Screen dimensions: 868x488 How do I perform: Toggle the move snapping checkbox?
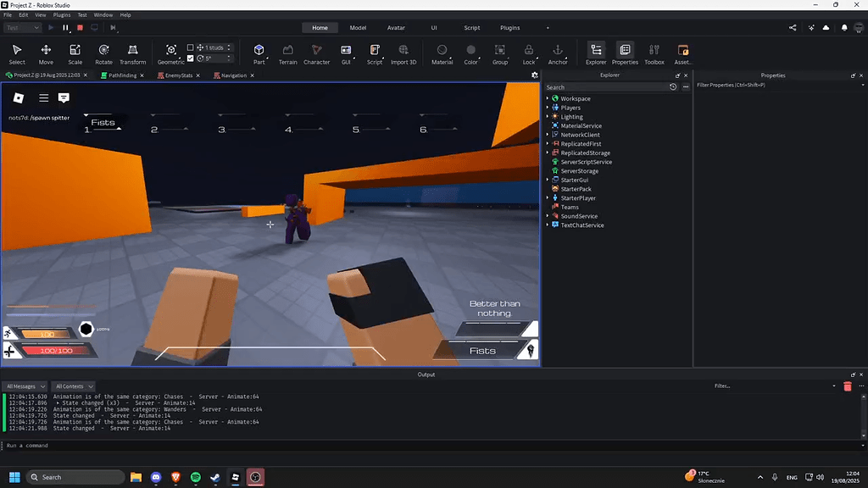(191, 47)
